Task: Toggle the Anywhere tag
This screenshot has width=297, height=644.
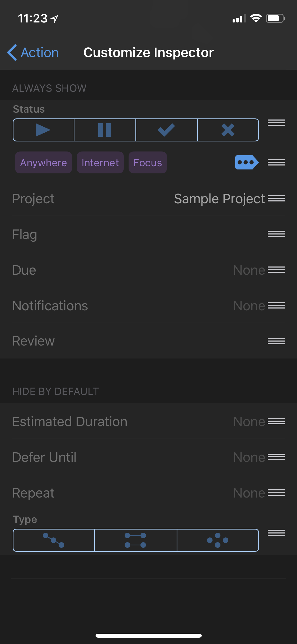Action: [44, 163]
